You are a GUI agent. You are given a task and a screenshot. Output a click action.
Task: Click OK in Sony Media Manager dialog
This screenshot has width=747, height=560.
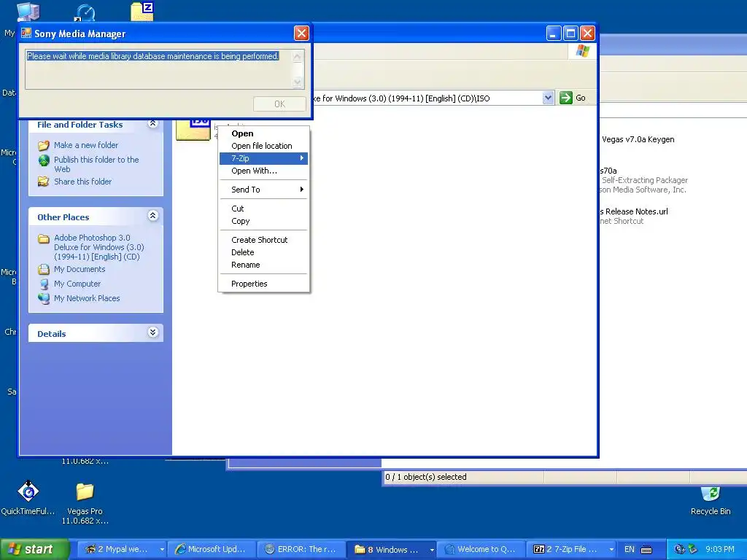point(279,104)
